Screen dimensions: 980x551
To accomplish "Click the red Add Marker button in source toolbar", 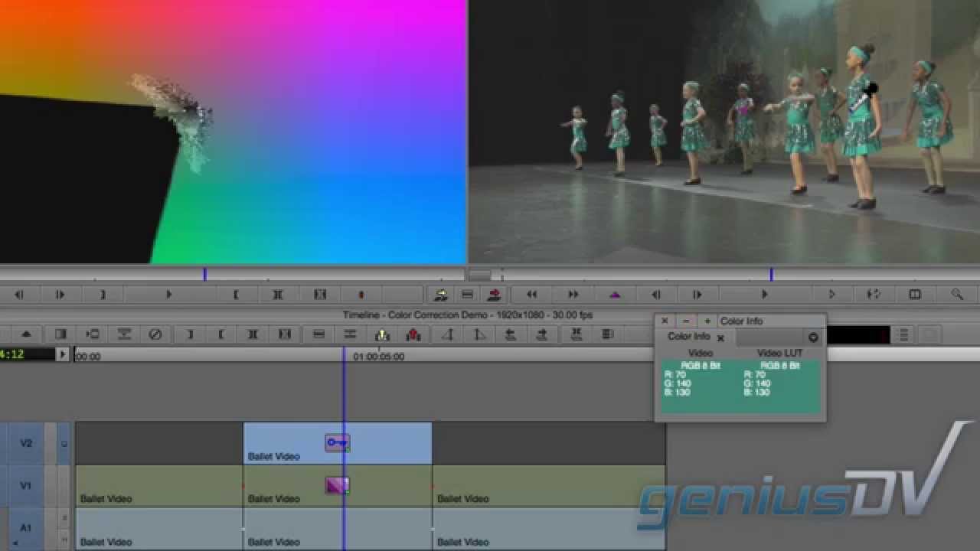I will 361,295.
